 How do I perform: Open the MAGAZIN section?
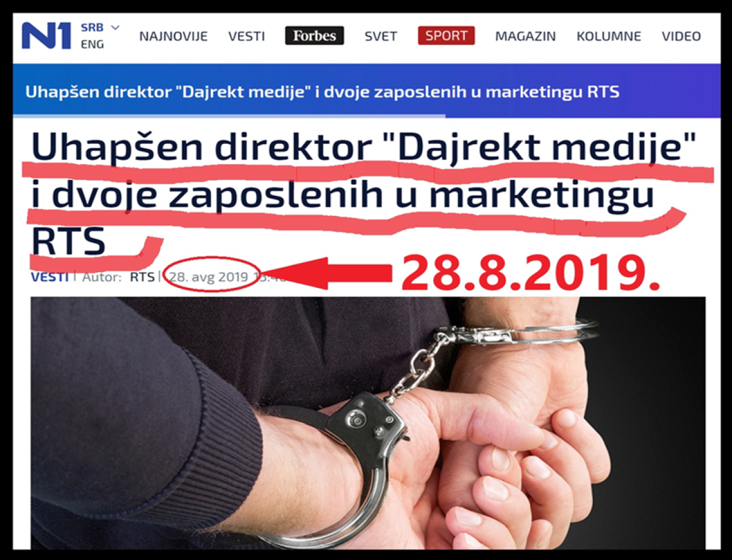click(525, 36)
